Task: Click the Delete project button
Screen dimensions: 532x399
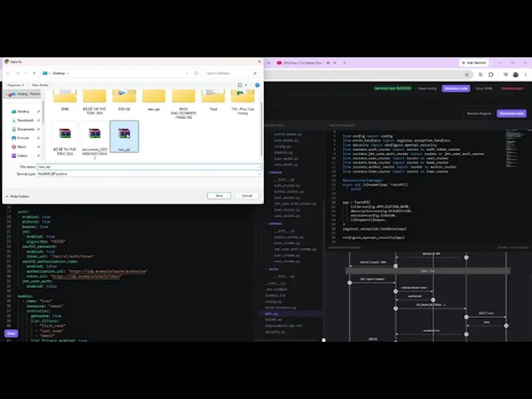Action: coord(512,88)
